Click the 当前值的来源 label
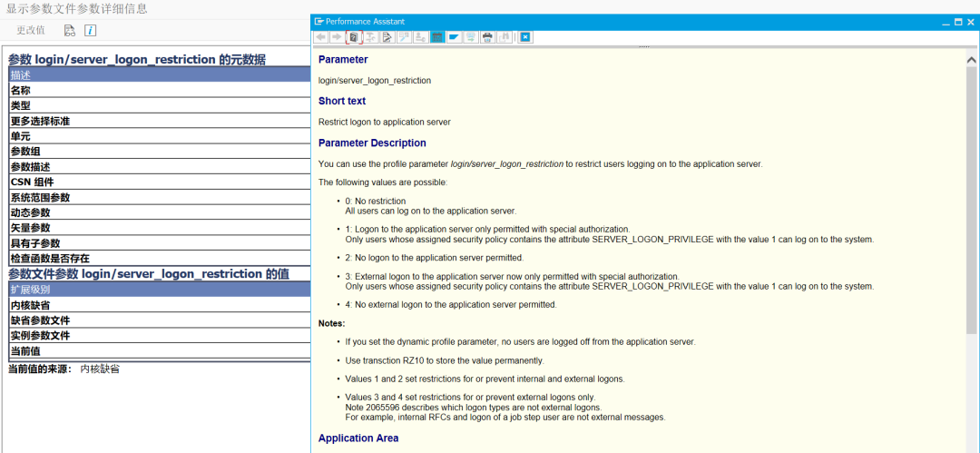The width and height of the screenshot is (980, 453). point(40,369)
